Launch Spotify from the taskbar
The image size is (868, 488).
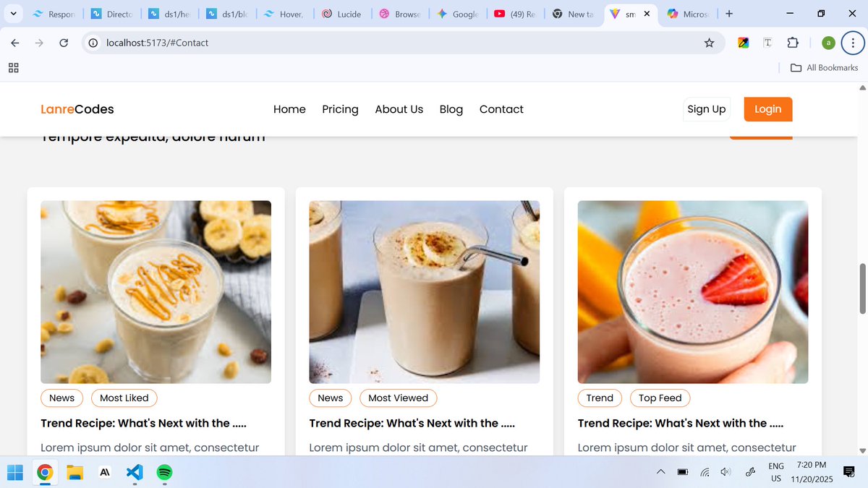pyautogui.click(x=163, y=472)
